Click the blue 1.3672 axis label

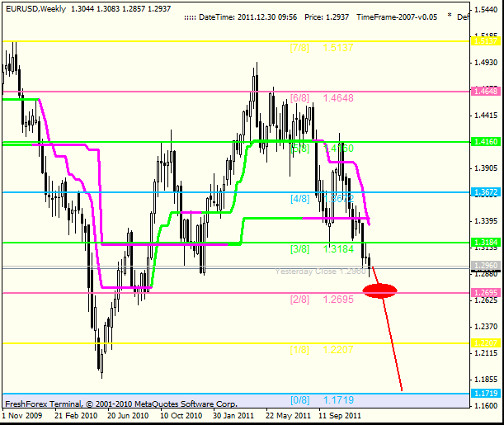tap(486, 192)
